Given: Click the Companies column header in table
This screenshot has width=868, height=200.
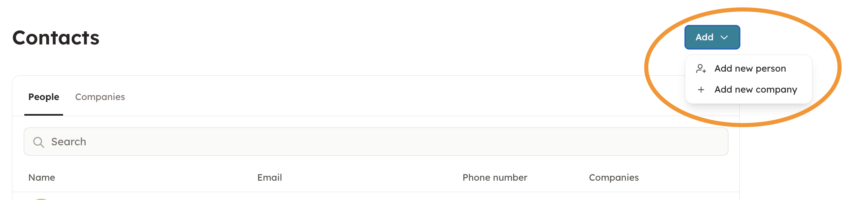Looking at the screenshot, I should tap(614, 178).
